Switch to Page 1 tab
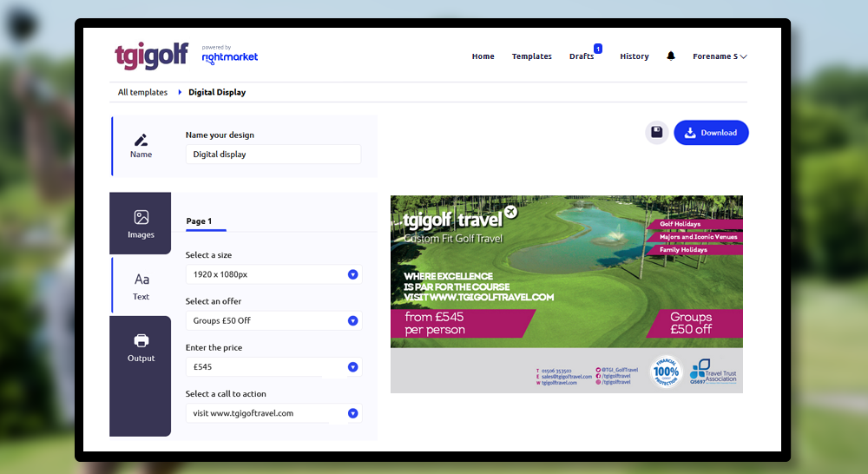The height and width of the screenshot is (474, 868). click(199, 221)
